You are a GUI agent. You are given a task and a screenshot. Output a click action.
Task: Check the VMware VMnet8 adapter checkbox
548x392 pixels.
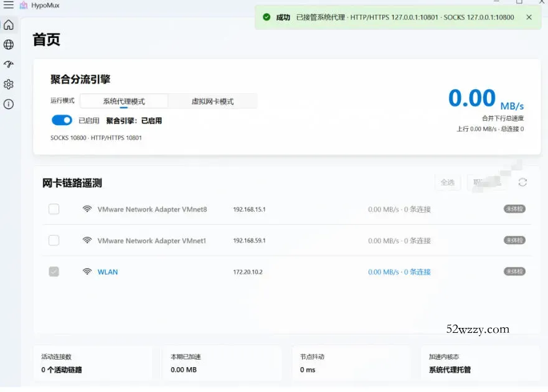[54, 209]
